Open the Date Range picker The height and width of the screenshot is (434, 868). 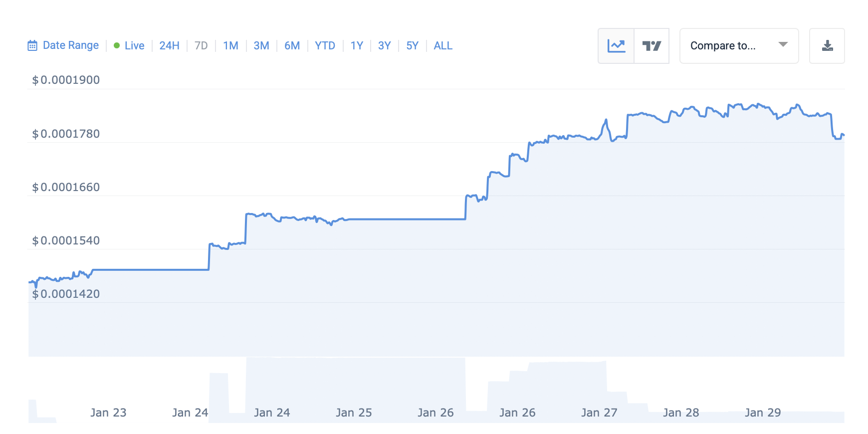[70, 45]
